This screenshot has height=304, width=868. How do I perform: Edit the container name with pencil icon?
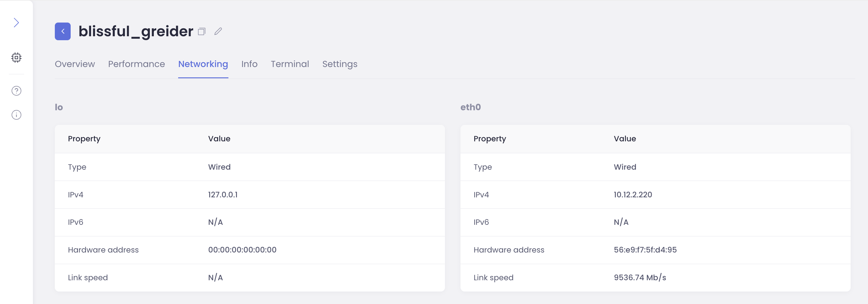(218, 31)
